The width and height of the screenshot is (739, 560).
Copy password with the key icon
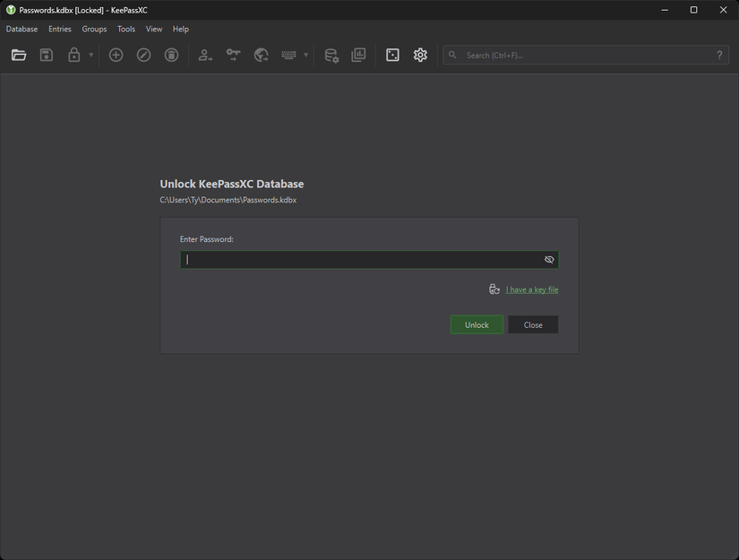[233, 55]
